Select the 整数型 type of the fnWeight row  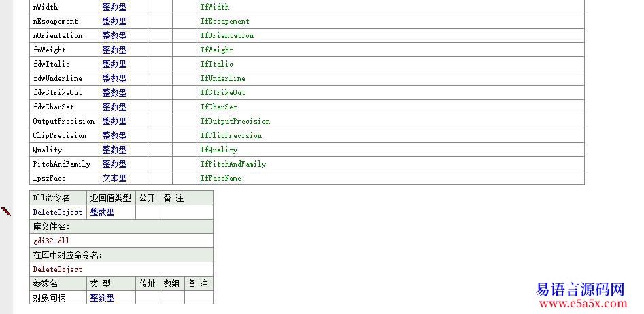(114, 50)
